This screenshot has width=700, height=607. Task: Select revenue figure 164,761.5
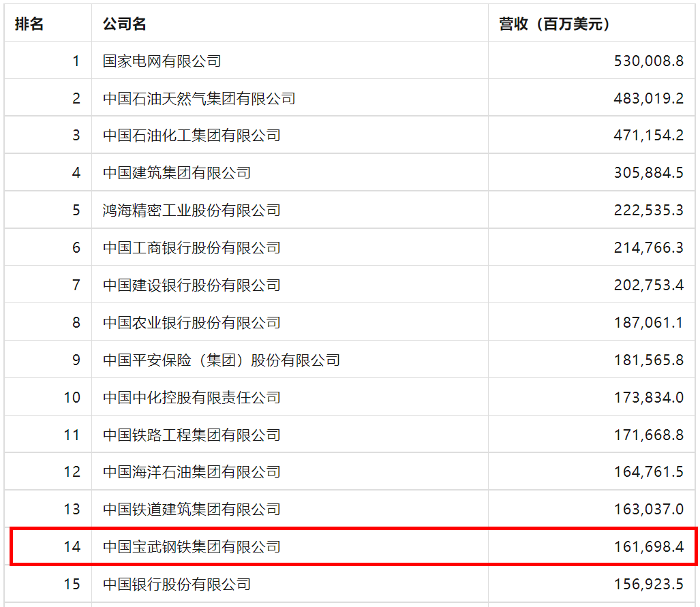click(649, 471)
